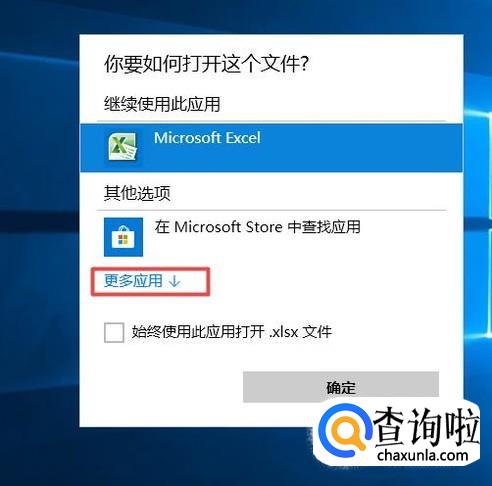The height and width of the screenshot is (486, 492).
Task: Click the 其他选项 section heading
Action: pyautogui.click(x=137, y=193)
